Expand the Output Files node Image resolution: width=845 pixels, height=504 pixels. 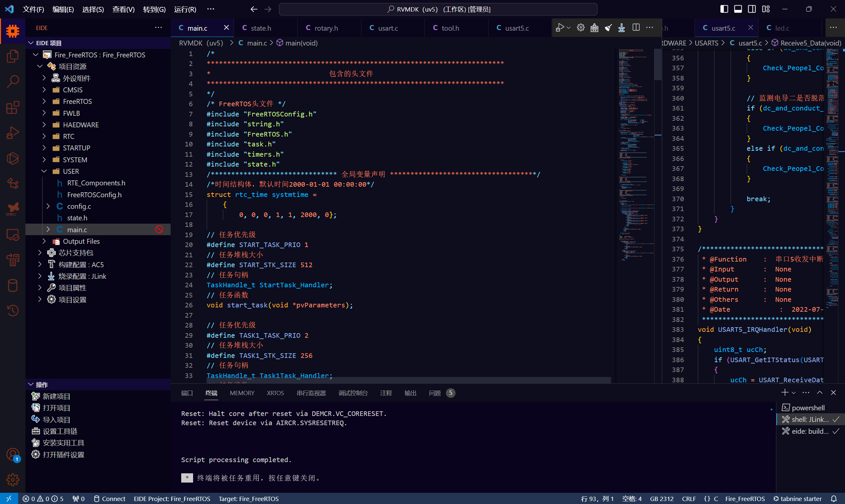(x=44, y=241)
